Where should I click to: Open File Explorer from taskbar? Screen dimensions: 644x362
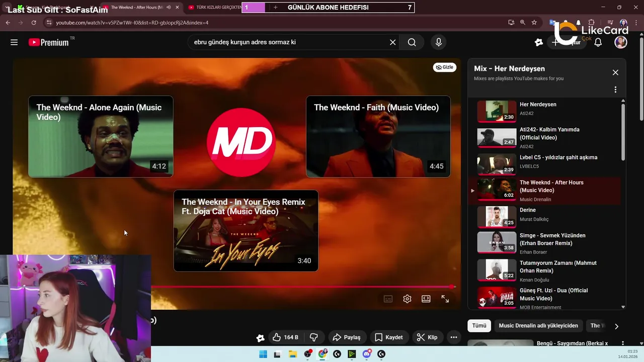click(292, 354)
